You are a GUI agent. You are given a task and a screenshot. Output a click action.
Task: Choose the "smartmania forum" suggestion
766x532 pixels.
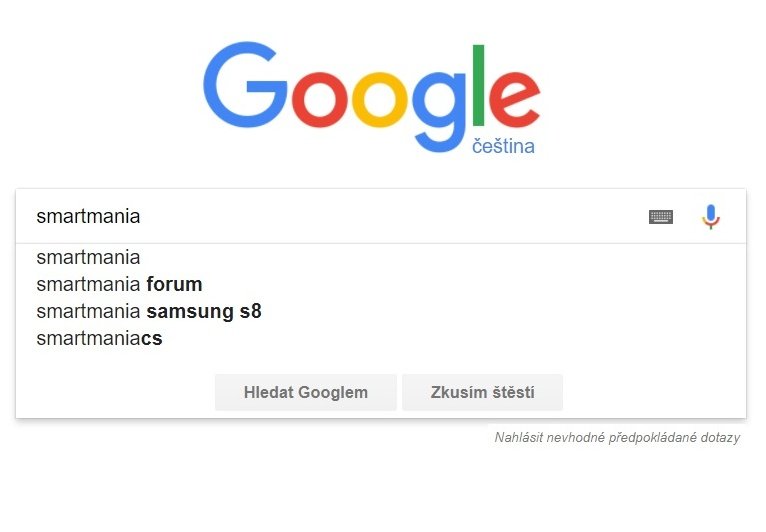[381, 284]
